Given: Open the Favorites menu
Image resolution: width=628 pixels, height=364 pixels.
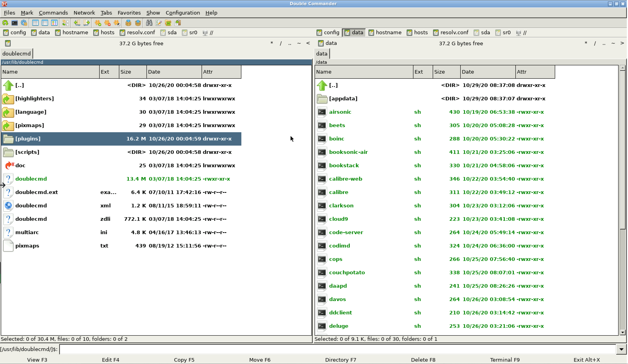Looking at the screenshot, I should (x=129, y=13).
